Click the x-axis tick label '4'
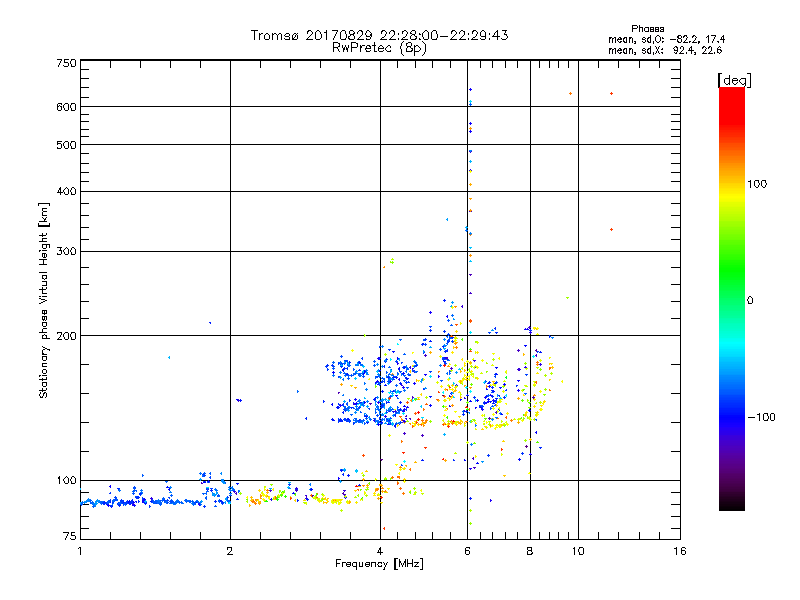Image resolution: width=800 pixels, height=600 pixels. [380, 551]
